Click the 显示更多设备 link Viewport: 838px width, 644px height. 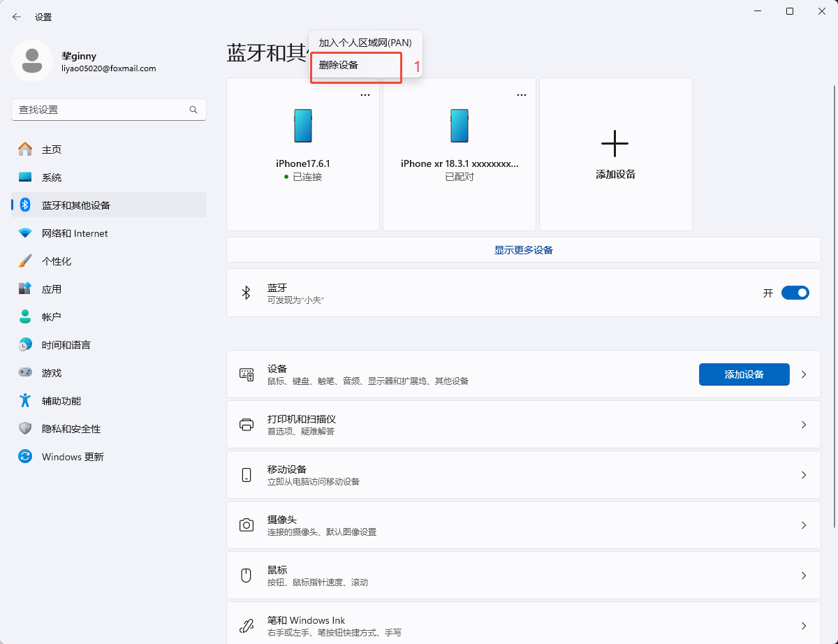pos(523,250)
